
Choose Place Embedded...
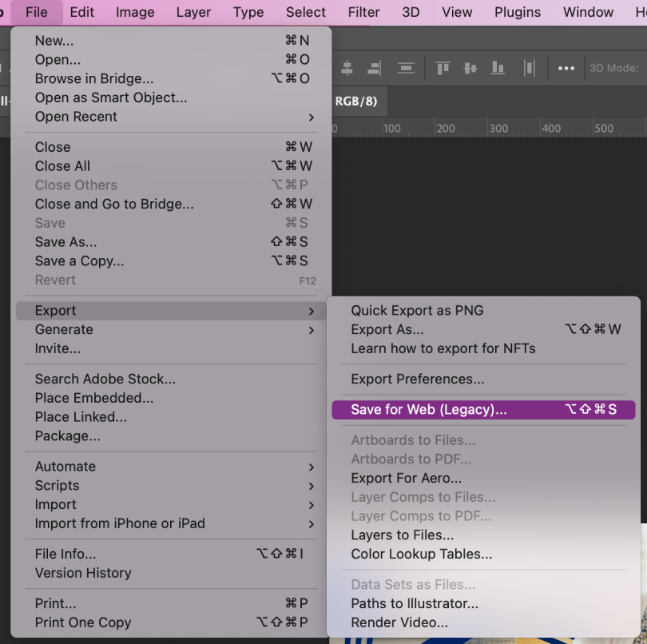click(x=171, y=398)
